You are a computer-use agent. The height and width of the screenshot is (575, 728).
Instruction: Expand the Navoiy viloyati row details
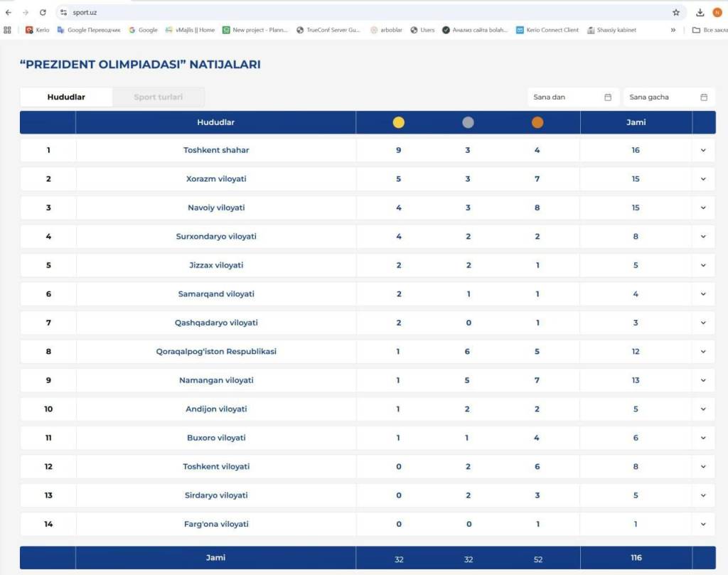pyautogui.click(x=703, y=208)
